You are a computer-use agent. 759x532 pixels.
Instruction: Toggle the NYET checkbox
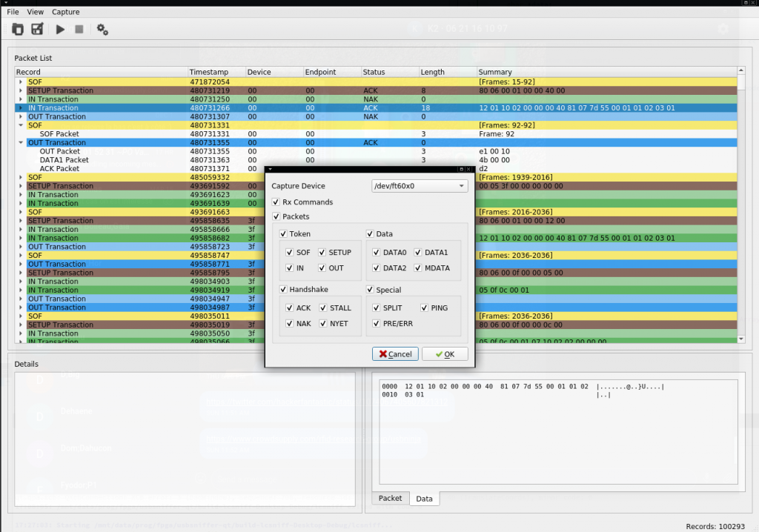[x=323, y=323]
